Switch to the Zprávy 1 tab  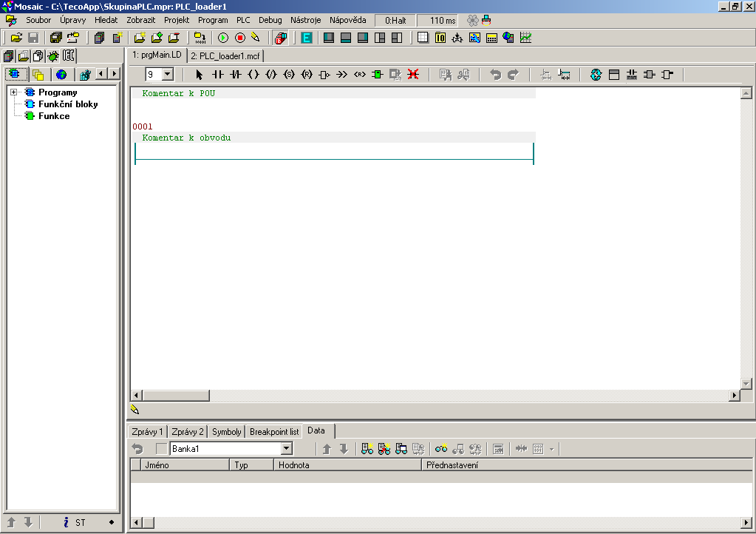coord(147,432)
